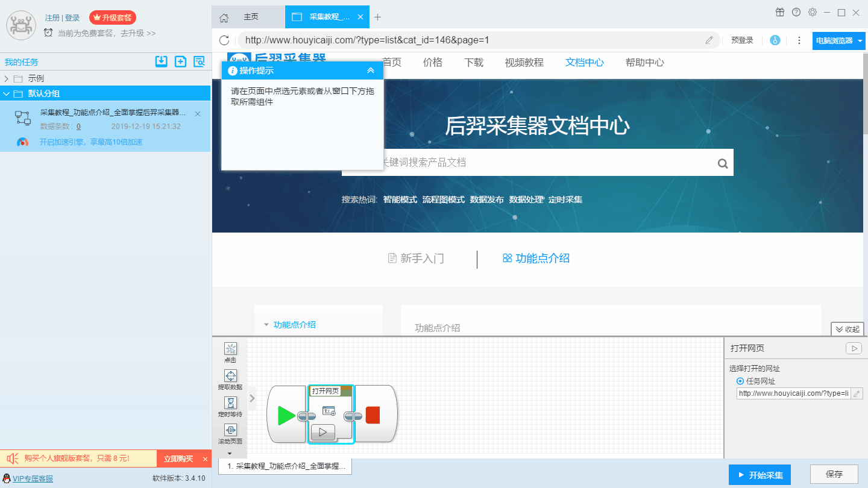Click the user avatar icon

point(21,25)
